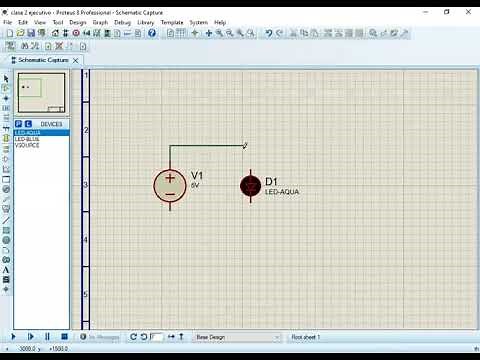480x360 pixels.
Task: Open the Edit menu
Action: click(23, 22)
